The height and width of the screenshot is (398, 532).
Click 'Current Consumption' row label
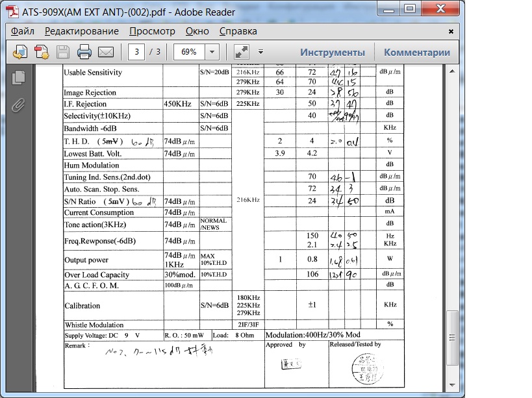pyautogui.click(x=99, y=212)
